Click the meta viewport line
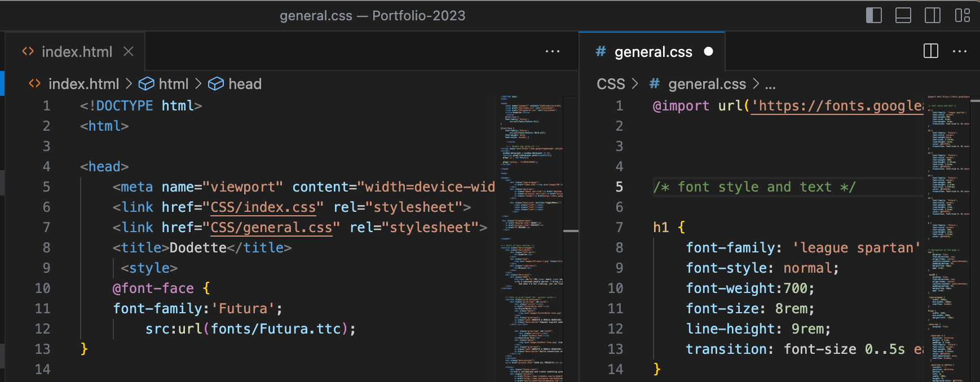 pyautogui.click(x=304, y=187)
